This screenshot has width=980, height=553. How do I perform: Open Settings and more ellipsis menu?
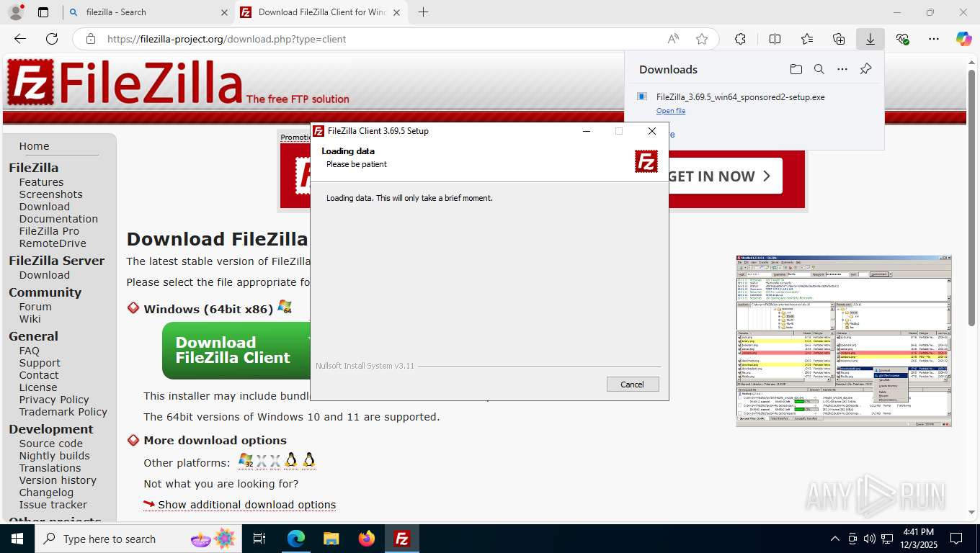pyautogui.click(x=934, y=39)
